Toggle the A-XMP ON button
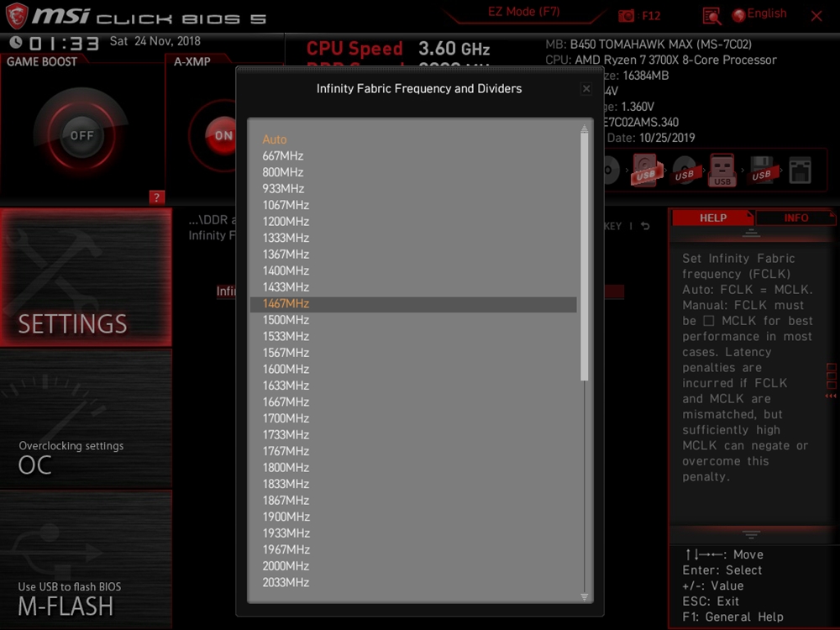 (x=222, y=135)
